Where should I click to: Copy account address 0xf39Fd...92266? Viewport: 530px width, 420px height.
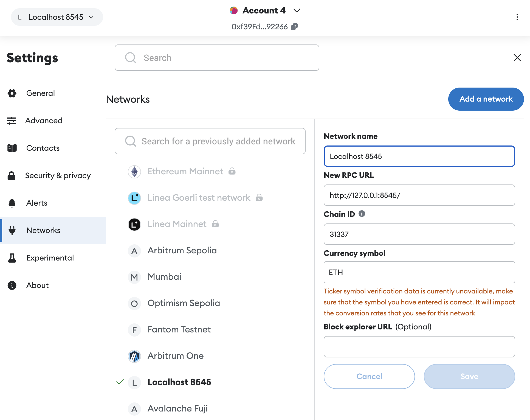point(294,27)
